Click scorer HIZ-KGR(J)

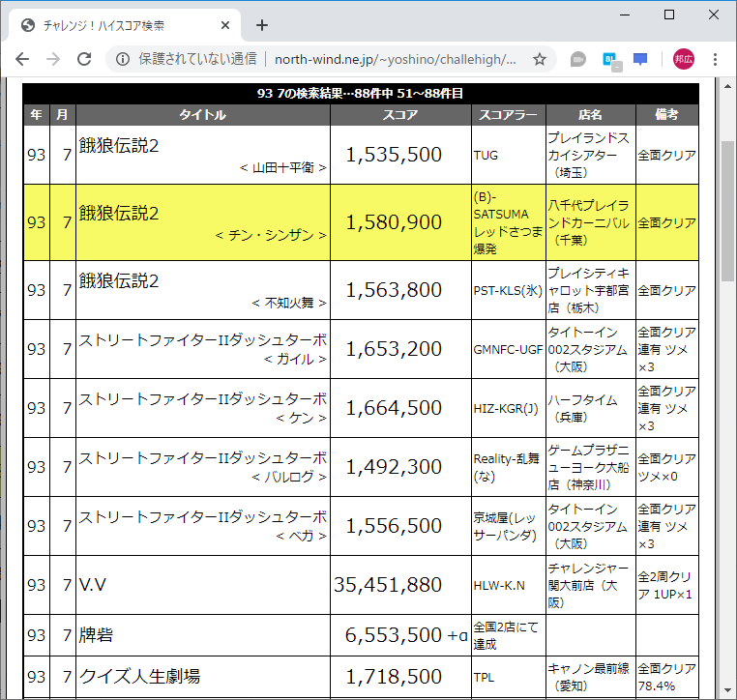point(506,409)
